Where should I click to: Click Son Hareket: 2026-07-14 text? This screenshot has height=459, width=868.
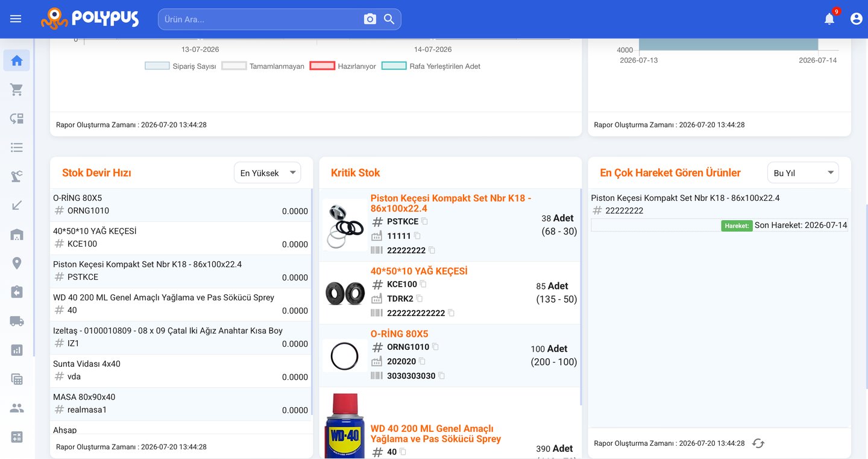[x=801, y=226]
